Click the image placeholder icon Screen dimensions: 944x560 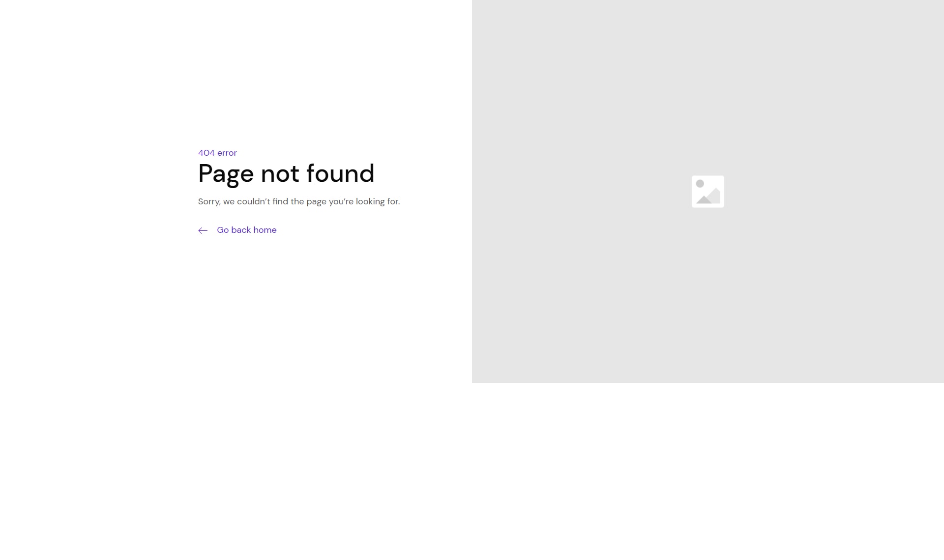pos(708,192)
